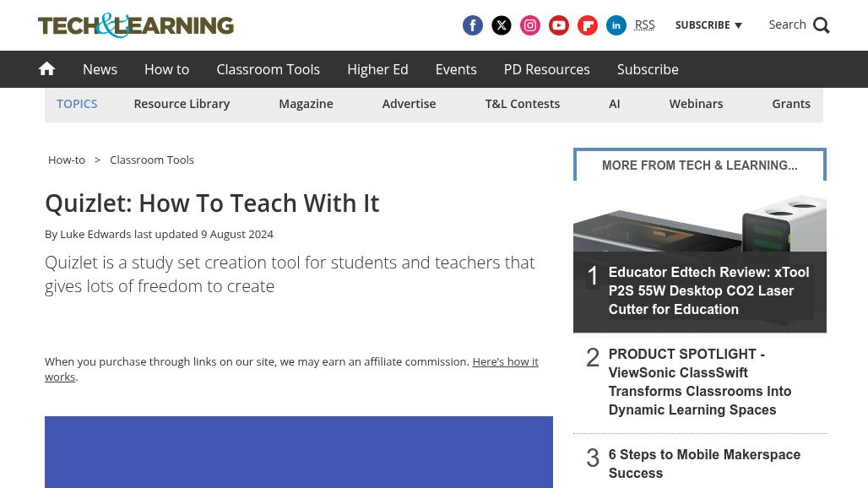Click the "MORE FROM TECH & LEARNING..." heading

click(x=700, y=165)
